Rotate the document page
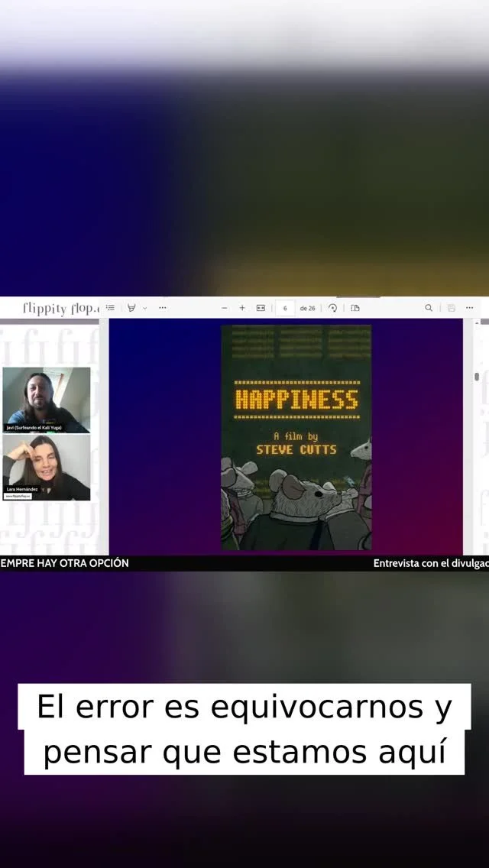The image size is (489, 868). pyautogui.click(x=333, y=308)
